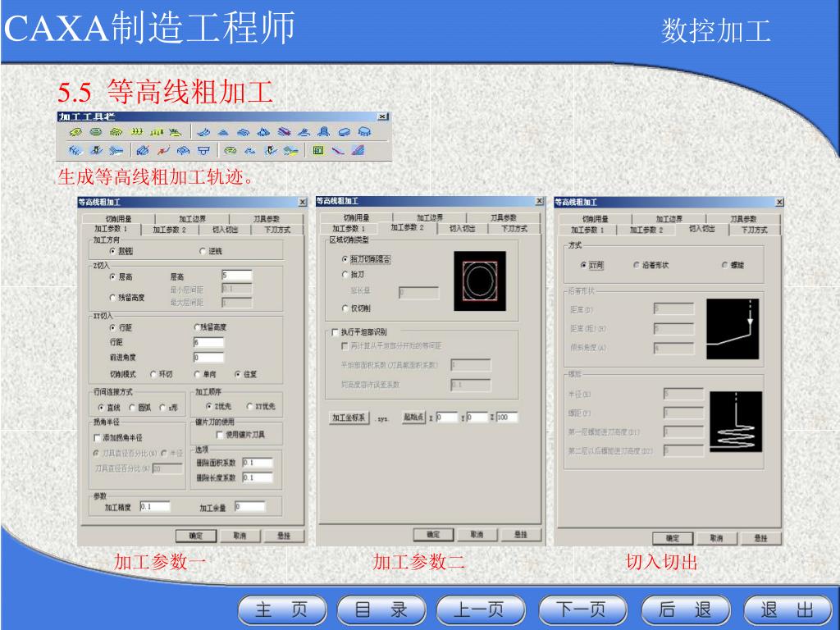Enable 使用镶片刀具 checkbox
Viewport: 840px width, 630px height.
(x=219, y=435)
